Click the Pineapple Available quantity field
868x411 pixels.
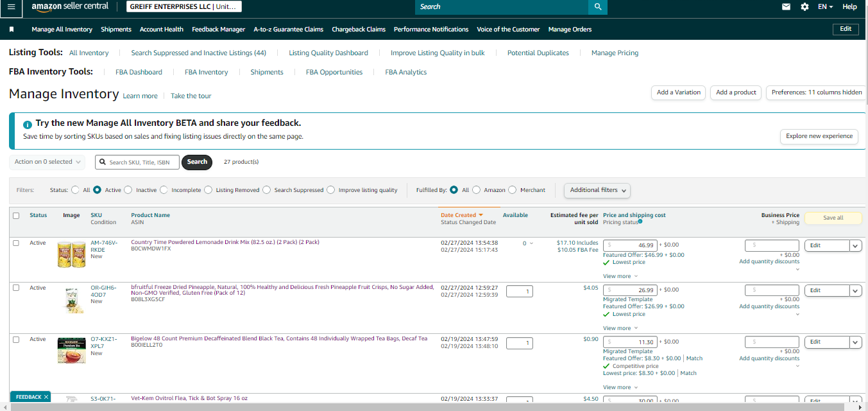519,292
